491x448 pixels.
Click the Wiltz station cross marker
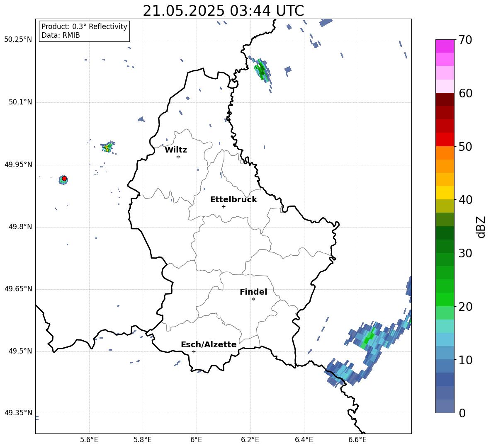(x=178, y=157)
